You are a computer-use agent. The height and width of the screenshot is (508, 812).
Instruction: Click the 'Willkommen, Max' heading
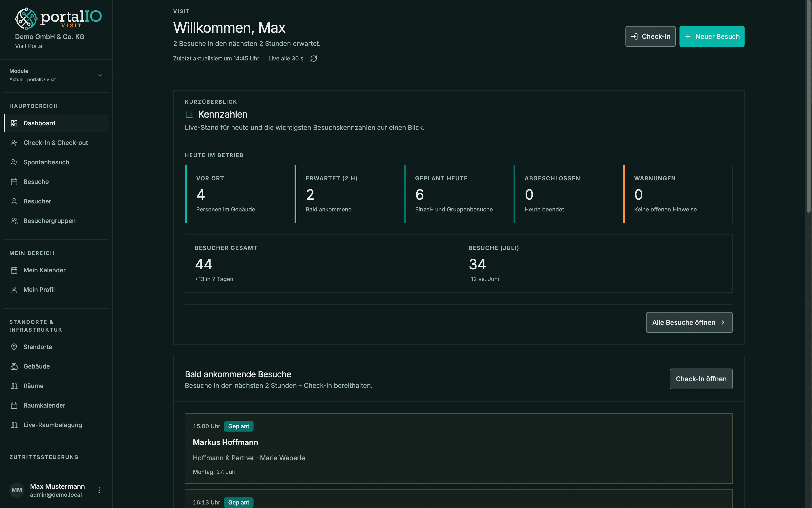[x=229, y=28]
